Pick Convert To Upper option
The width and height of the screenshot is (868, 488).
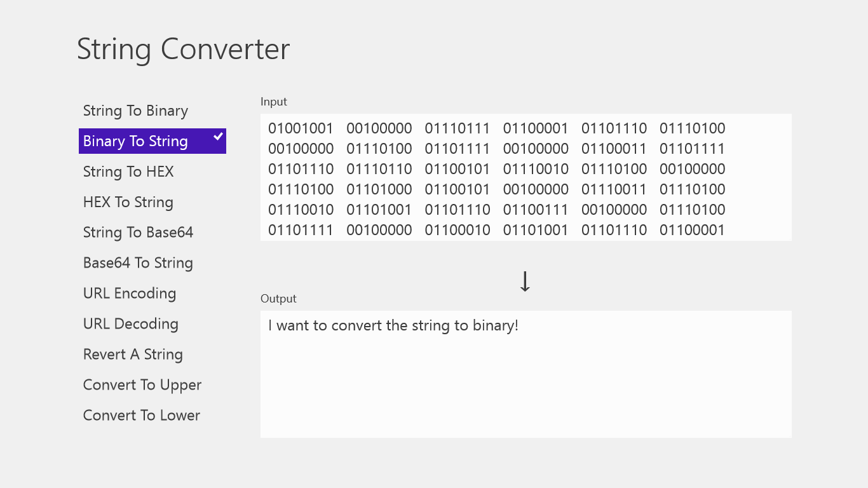click(142, 385)
